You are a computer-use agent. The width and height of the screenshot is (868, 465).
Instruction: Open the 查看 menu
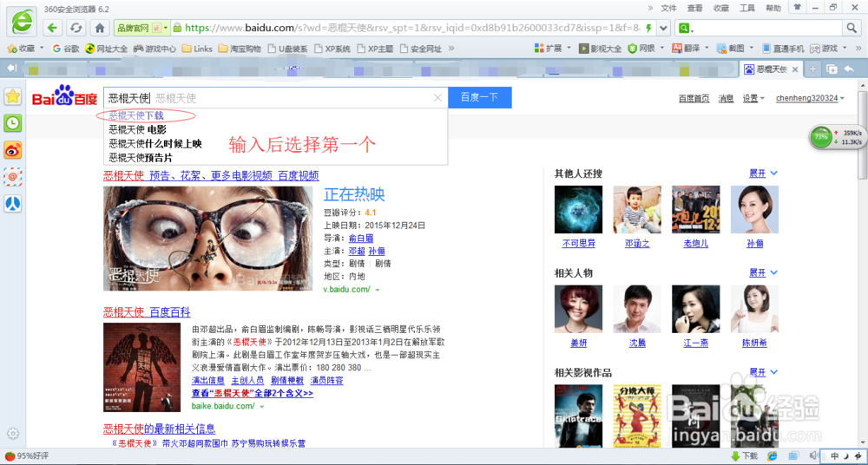695,8
